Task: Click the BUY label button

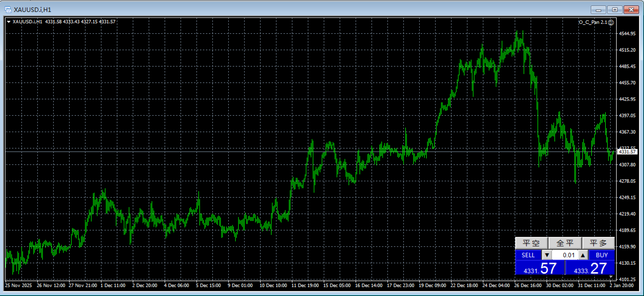Action: (x=602, y=255)
